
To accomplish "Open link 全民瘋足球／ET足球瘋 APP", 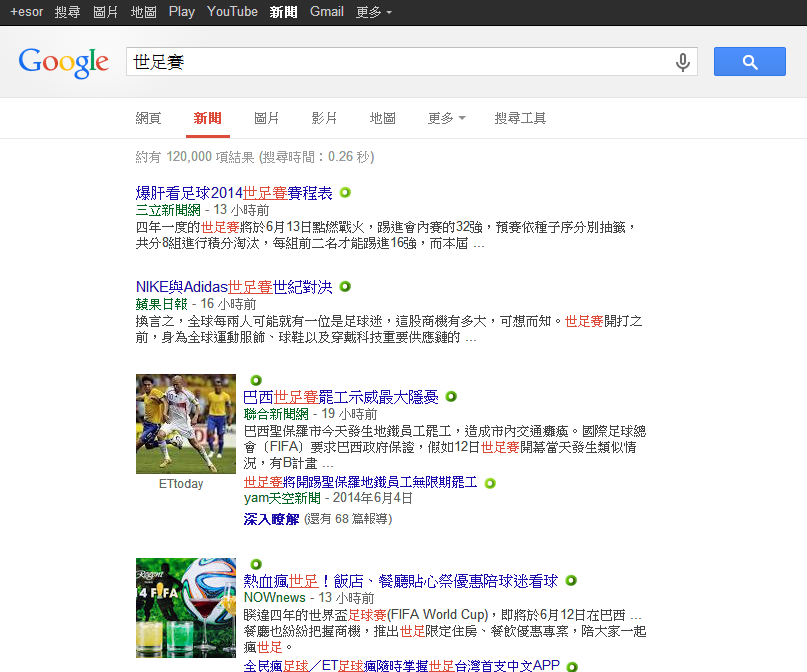I will point(401,666).
